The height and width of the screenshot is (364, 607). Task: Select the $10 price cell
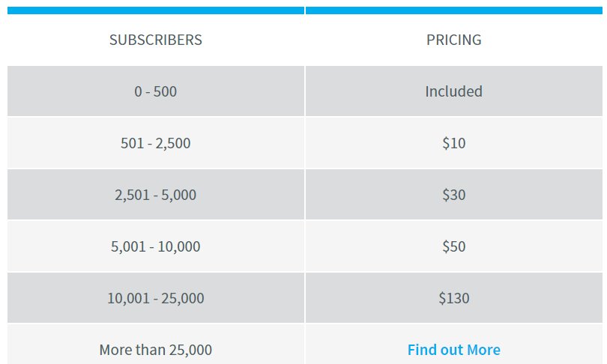pyautogui.click(x=453, y=143)
